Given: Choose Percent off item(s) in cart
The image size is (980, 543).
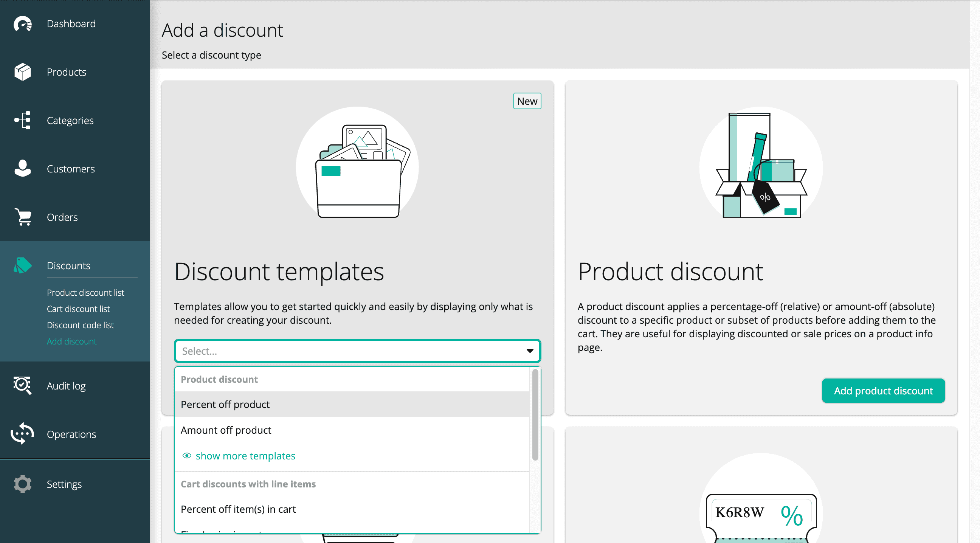Looking at the screenshot, I should point(352,509).
